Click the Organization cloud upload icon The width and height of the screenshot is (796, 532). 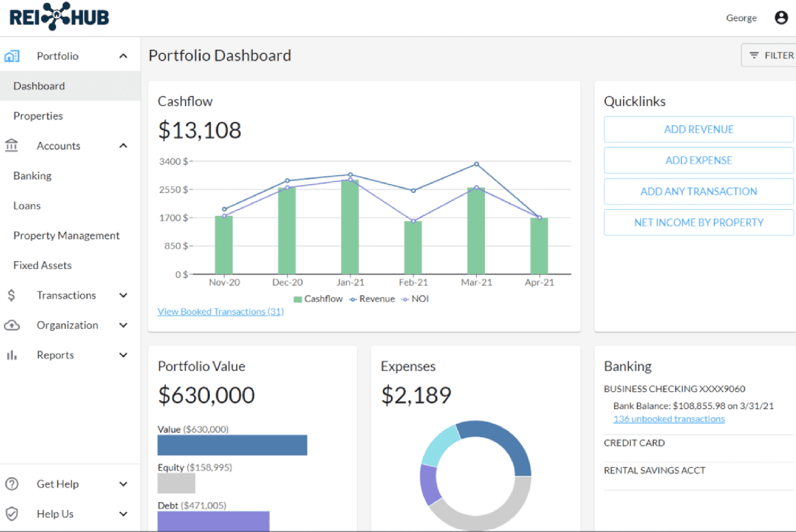12,325
